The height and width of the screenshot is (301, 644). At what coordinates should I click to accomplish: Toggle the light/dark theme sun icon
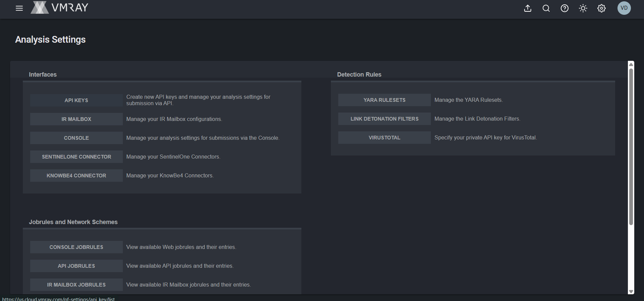(x=583, y=8)
